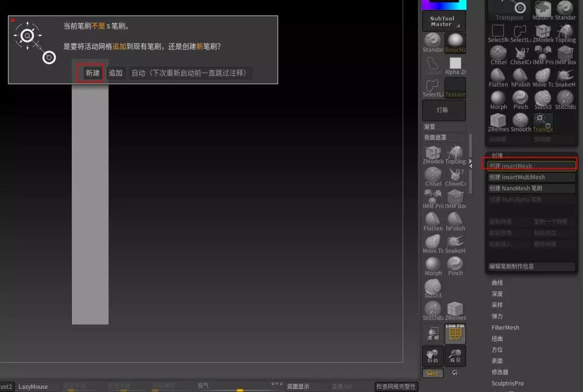
Task: Click the SelectRect brush icon
Action: [x=498, y=32]
